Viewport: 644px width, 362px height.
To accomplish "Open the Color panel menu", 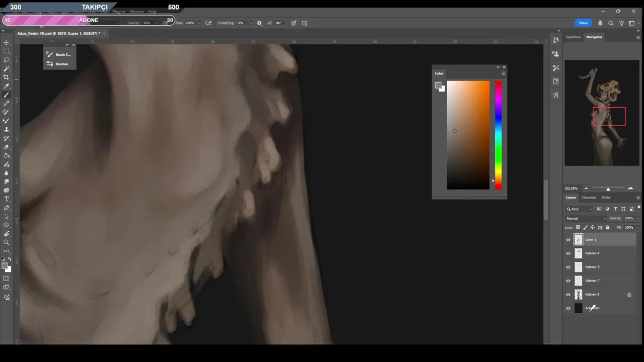I will (503, 73).
